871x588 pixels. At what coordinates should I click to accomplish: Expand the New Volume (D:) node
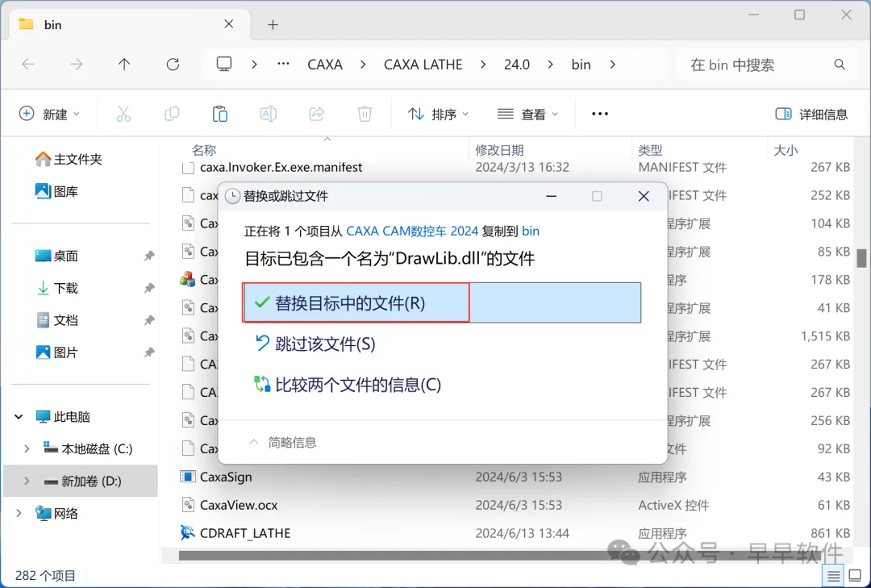click(x=27, y=482)
